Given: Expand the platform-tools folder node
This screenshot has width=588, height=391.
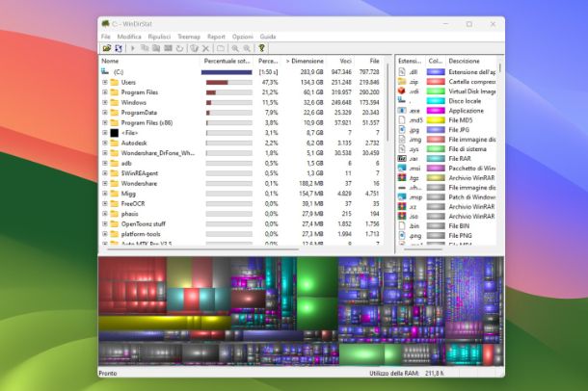Looking at the screenshot, I should point(105,234).
